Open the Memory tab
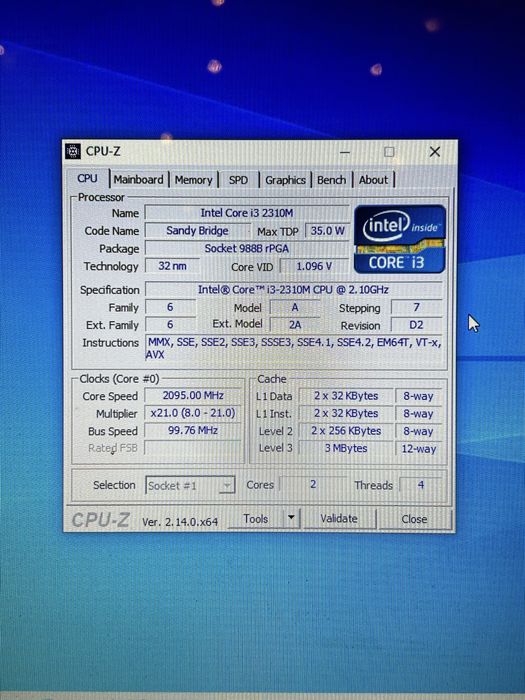This screenshot has height=700, width=525. [x=193, y=180]
